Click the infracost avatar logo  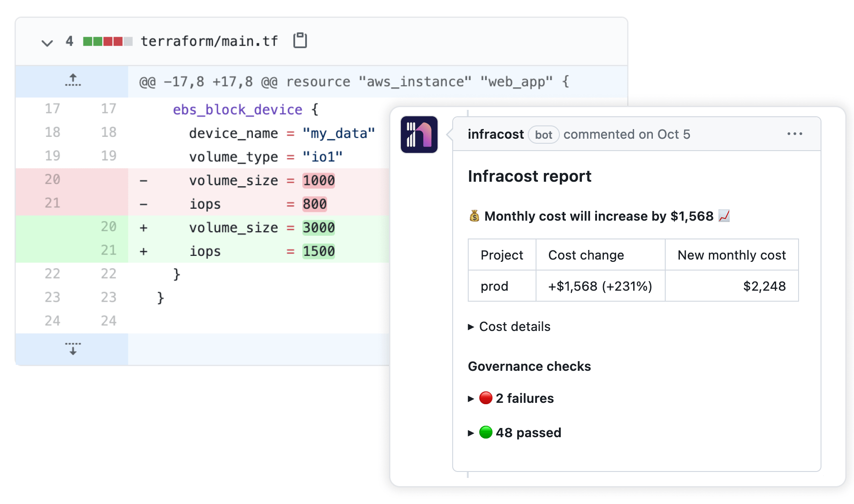tap(419, 135)
